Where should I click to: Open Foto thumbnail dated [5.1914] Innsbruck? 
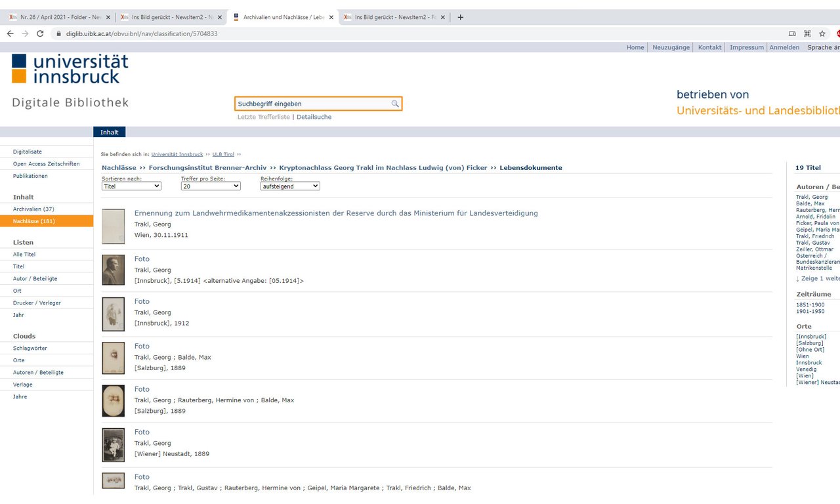[113, 270]
